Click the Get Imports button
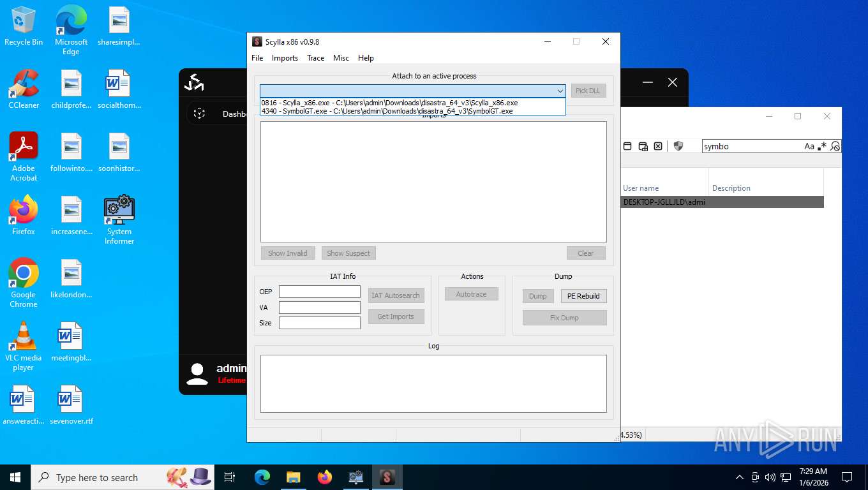Image resolution: width=868 pixels, height=490 pixels. [x=396, y=316]
